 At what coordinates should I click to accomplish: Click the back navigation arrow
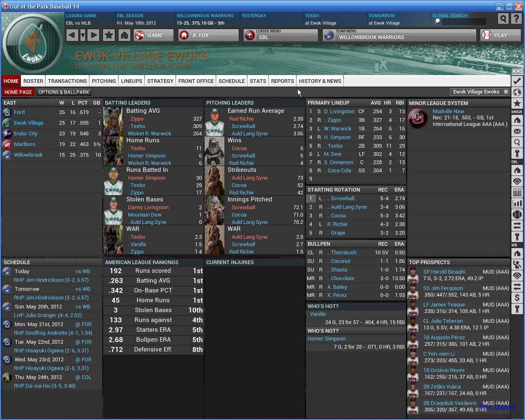[72, 35]
